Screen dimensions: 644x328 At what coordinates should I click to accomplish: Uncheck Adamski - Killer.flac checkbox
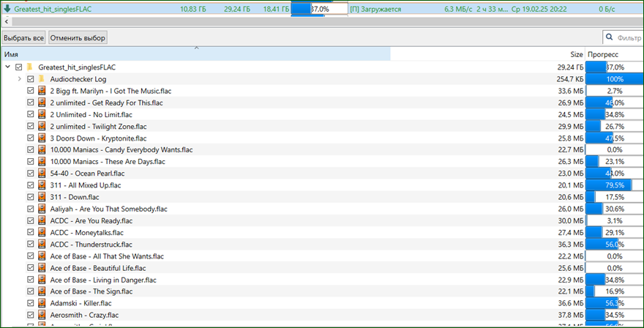(x=31, y=303)
